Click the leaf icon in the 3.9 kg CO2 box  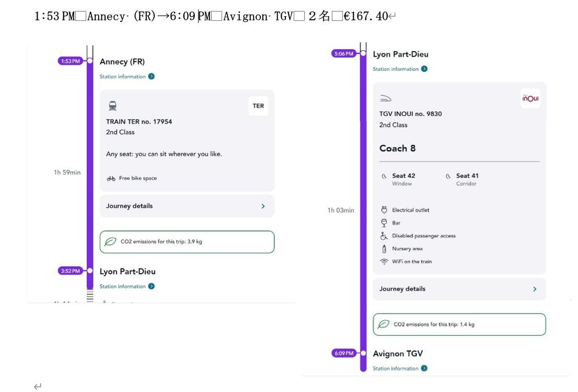coord(110,241)
